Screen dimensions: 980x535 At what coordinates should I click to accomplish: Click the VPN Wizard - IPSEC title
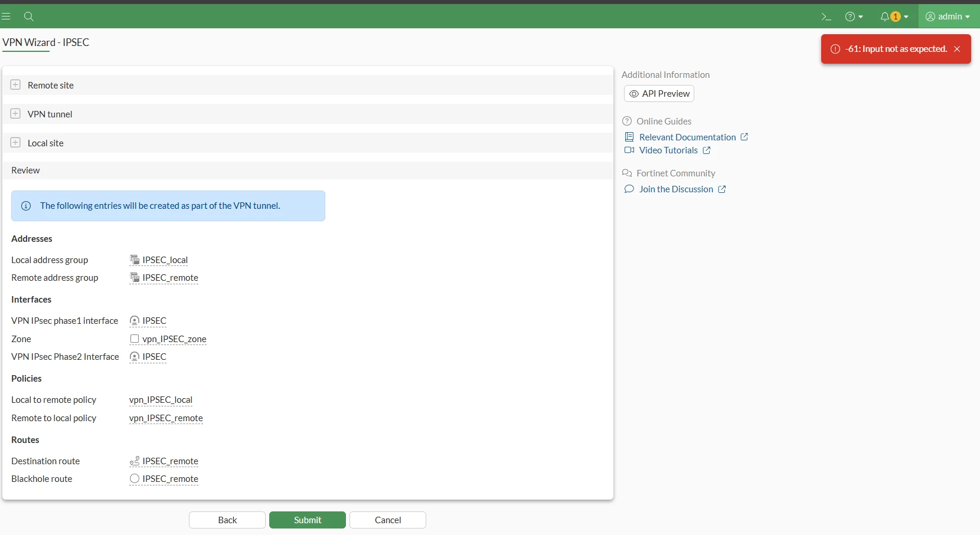coord(46,42)
